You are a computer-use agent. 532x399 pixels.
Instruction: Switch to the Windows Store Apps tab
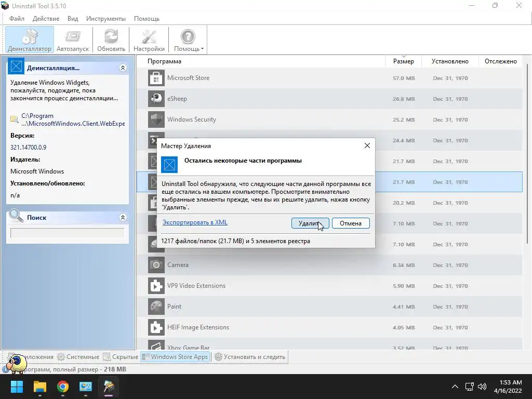[175, 357]
